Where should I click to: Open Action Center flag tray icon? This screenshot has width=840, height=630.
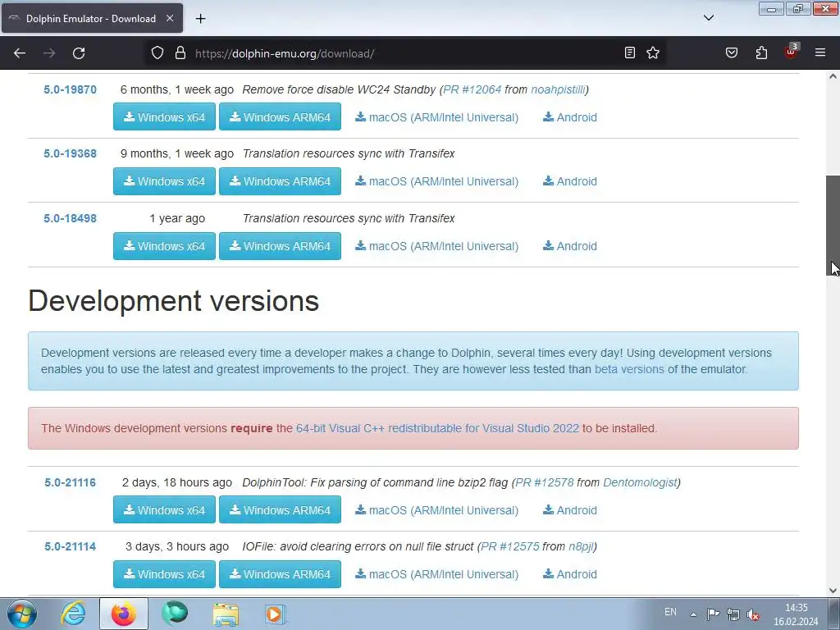point(713,614)
